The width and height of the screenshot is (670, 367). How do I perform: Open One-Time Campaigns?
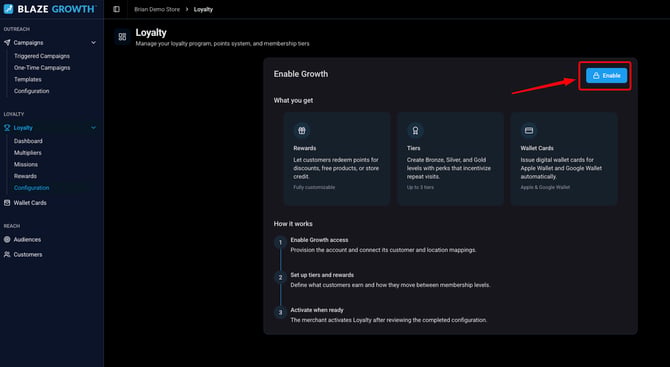42,68
